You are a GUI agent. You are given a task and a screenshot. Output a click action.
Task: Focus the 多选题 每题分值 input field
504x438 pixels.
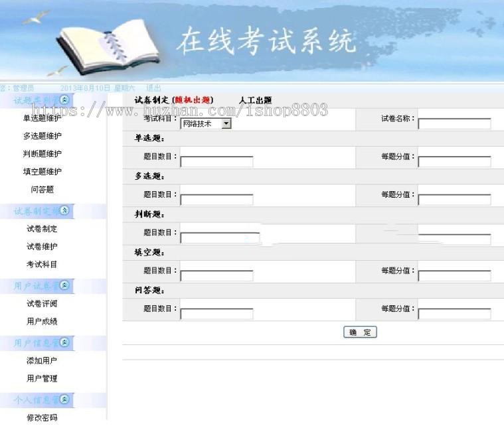[x=454, y=200]
